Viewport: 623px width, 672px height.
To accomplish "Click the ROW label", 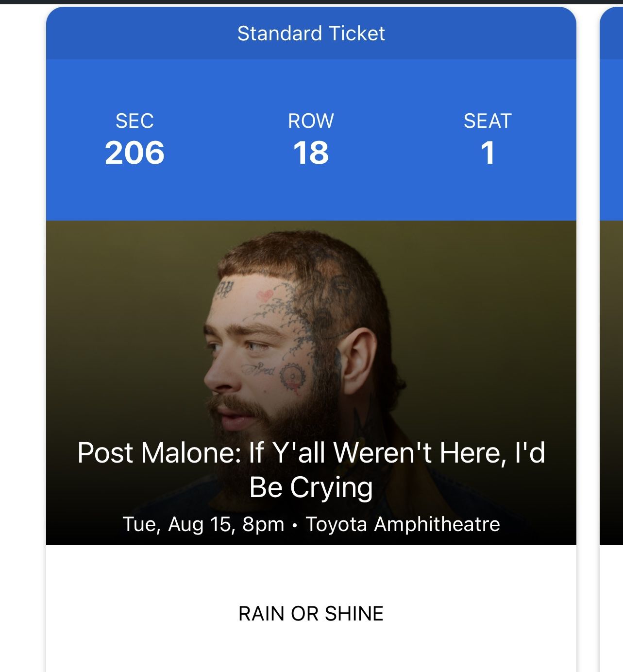I will [311, 121].
